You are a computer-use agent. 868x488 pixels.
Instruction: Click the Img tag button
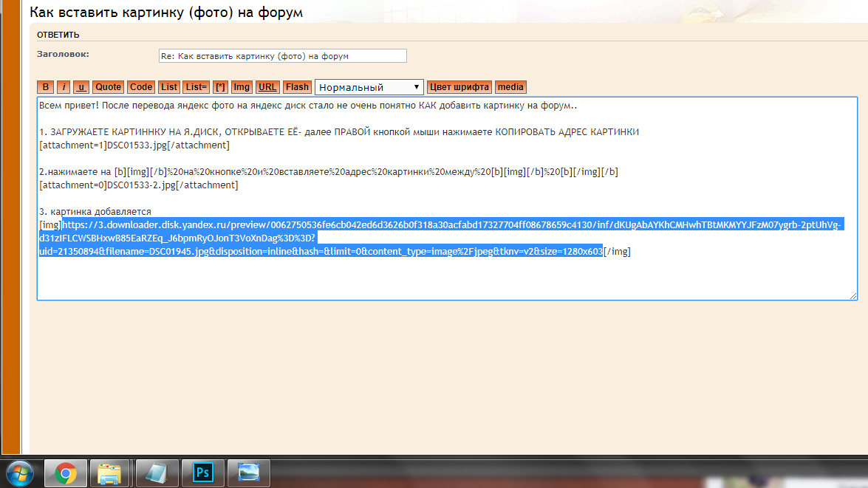242,87
